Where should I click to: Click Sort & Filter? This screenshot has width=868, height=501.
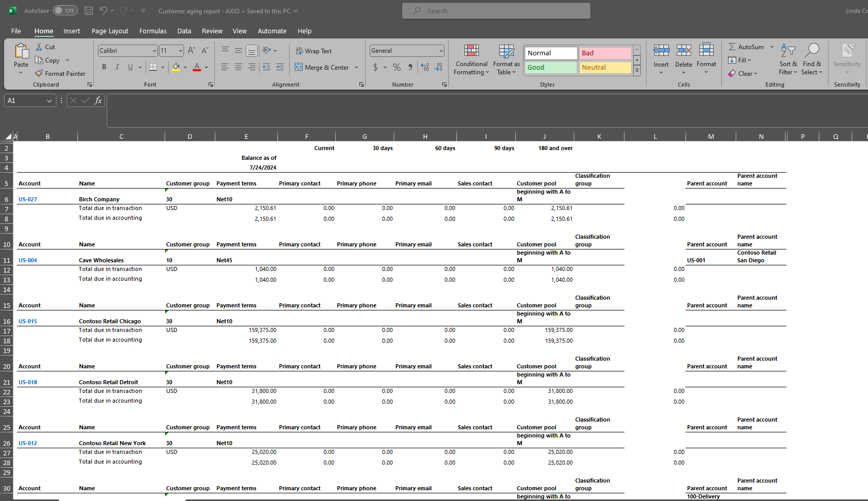(788, 59)
